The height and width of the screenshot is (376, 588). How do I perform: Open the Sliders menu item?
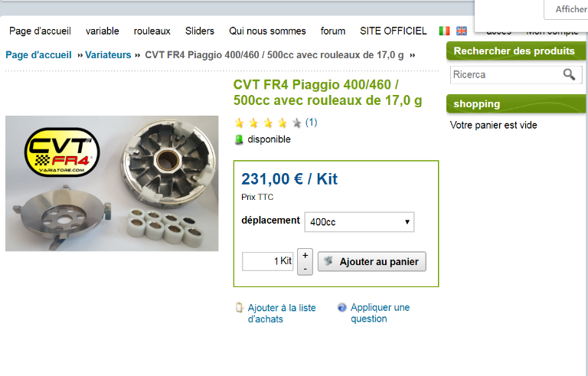(200, 31)
